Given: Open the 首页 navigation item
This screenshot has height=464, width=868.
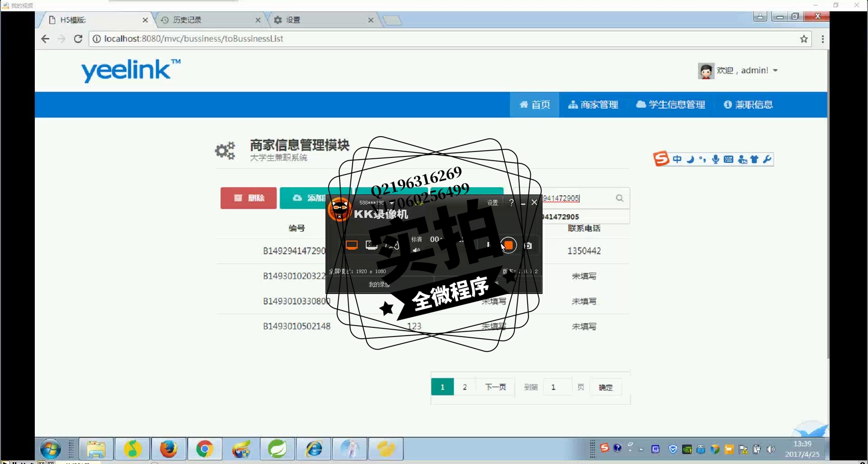Looking at the screenshot, I should tap(535, 104).
